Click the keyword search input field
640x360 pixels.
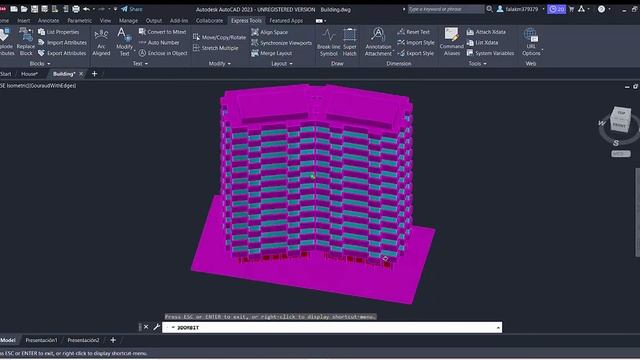tap(445, 9)
